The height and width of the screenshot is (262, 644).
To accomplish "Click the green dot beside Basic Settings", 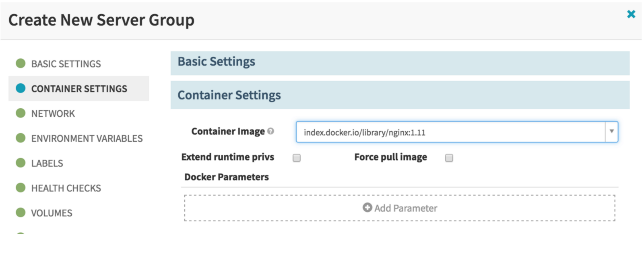I will [21, 63].
